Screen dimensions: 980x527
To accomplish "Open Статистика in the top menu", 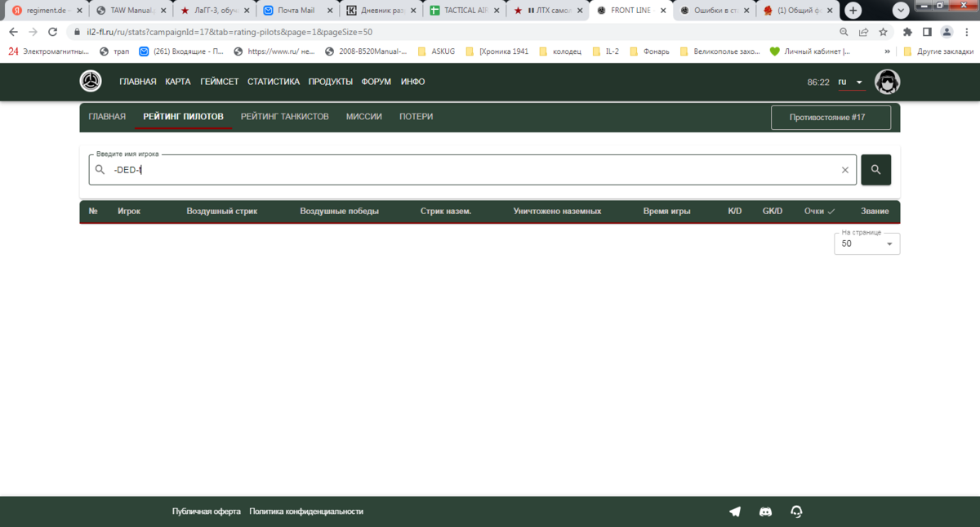I will click(273, 82).
